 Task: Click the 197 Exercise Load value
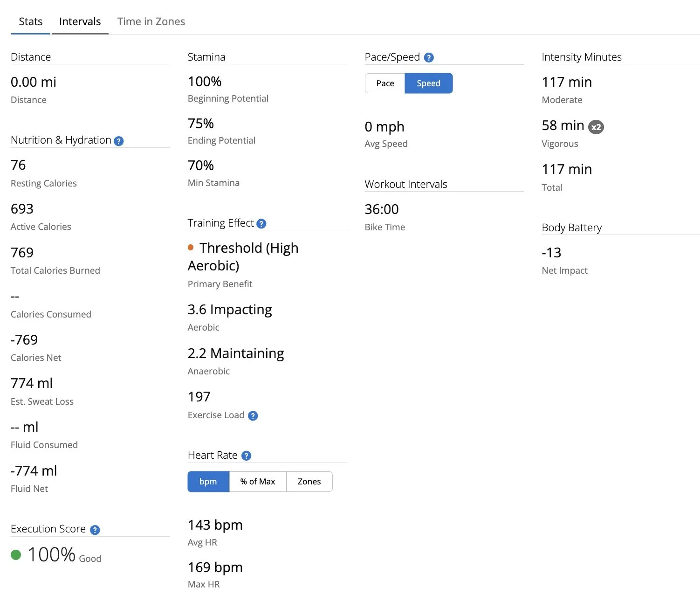(x=199, y=397)
